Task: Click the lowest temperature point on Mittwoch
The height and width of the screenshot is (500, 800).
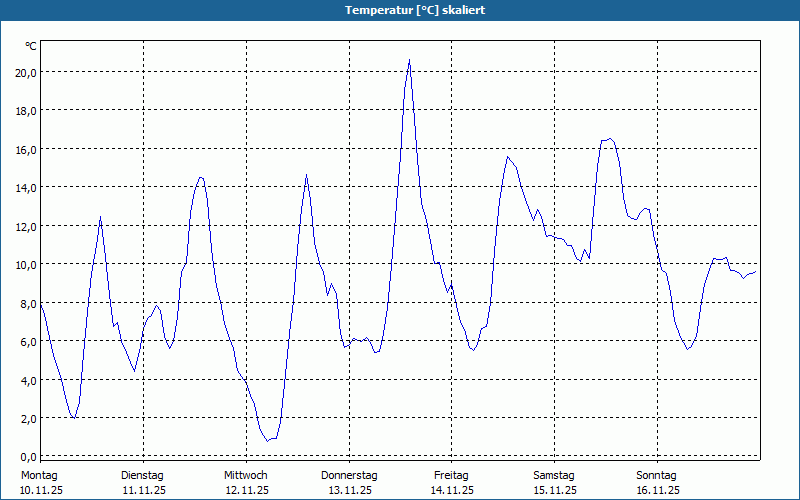Action: pos(267,441)
